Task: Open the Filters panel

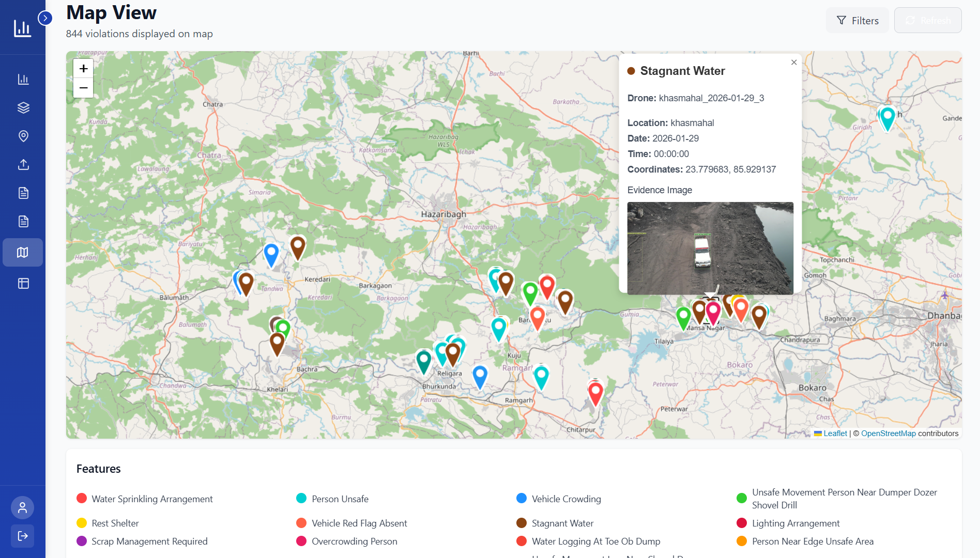Action: tap(857, 20)
